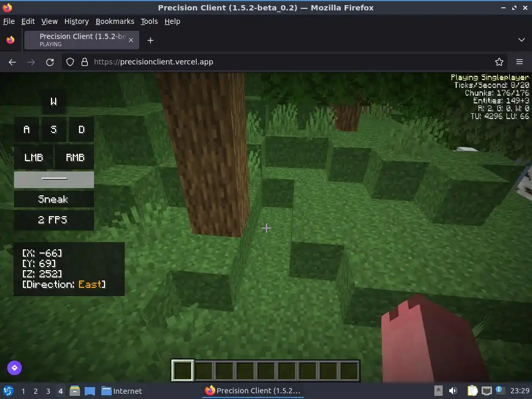This screenshot has height=399, width=532.
Task: Open the Help menu
Action: (172, 21)
